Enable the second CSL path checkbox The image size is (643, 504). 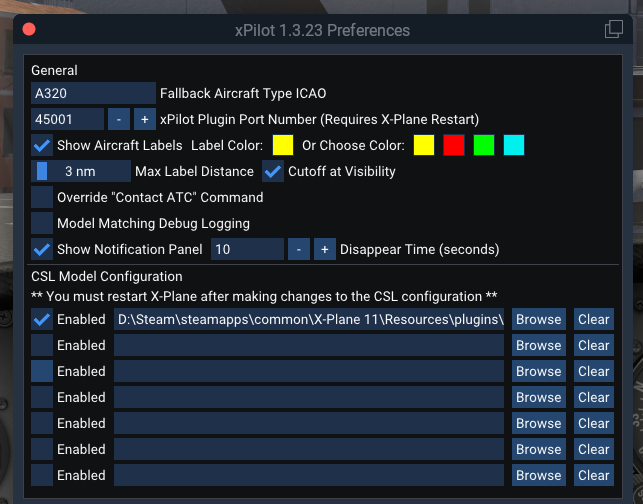pos(42,345)
